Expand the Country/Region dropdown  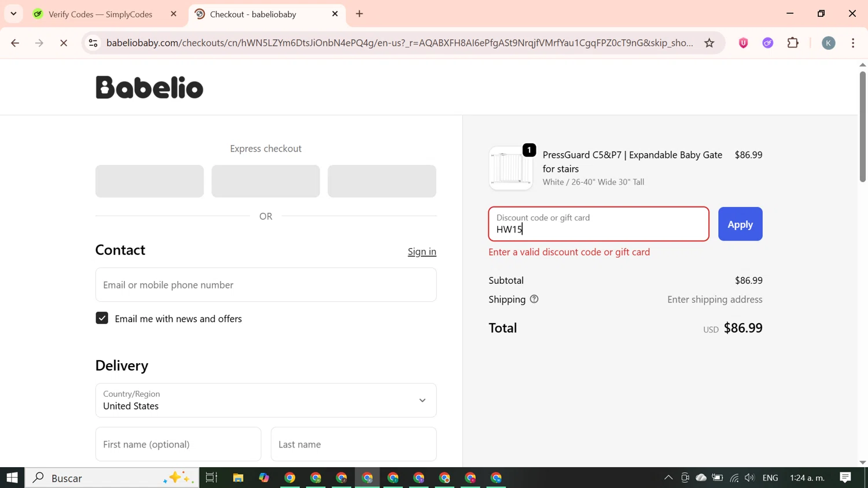coord(266,400)
